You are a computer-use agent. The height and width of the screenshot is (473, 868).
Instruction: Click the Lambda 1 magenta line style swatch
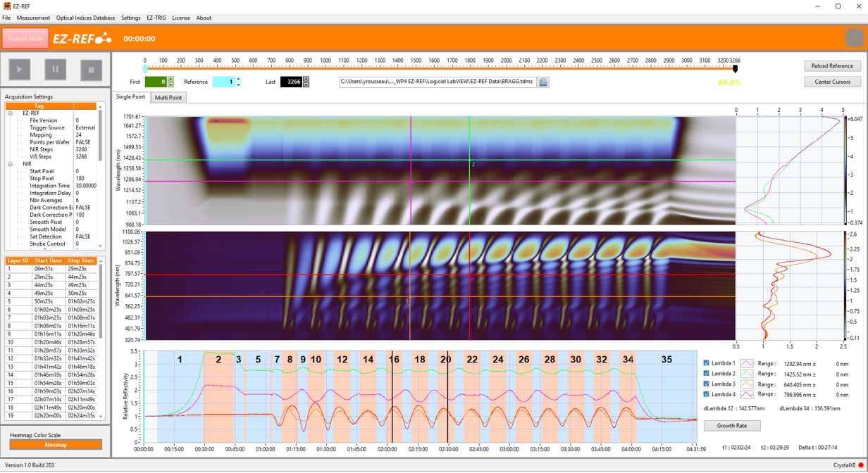747,363
